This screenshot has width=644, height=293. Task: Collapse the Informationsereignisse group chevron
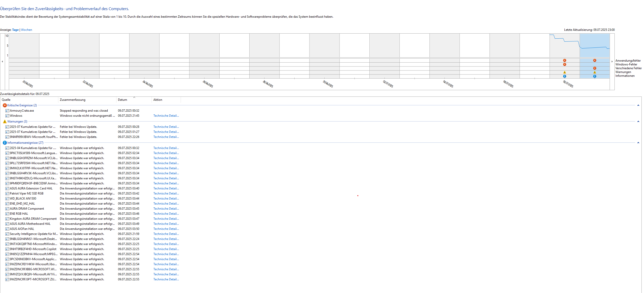(638, 143)
